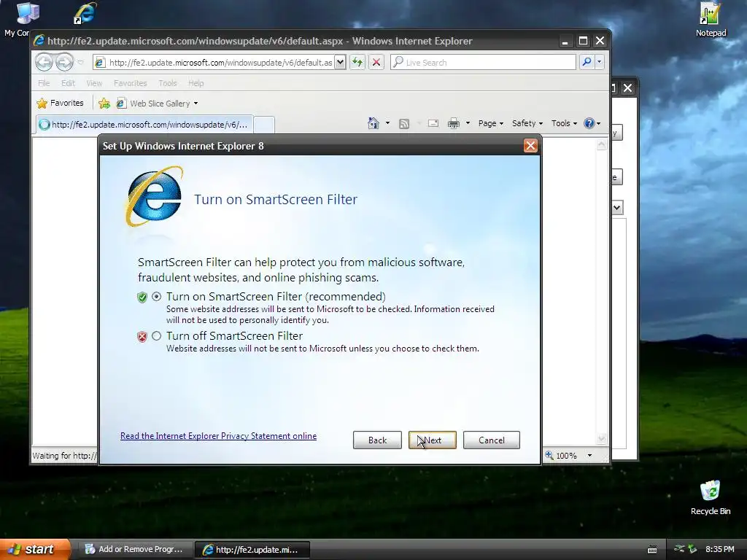The image size is (747, 560).
Task: Click the Home page icon
Action: [373, 123]
